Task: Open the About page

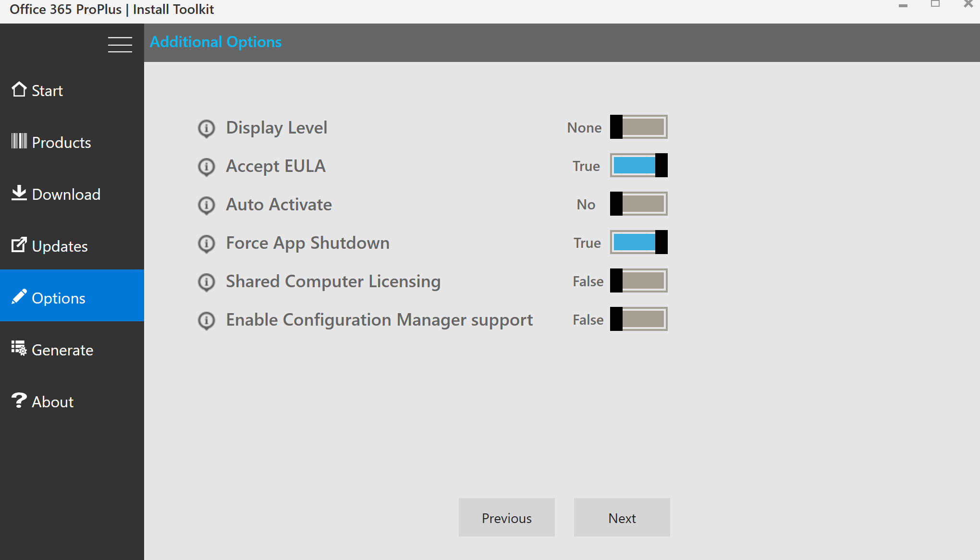Action: tap(52, 402)
